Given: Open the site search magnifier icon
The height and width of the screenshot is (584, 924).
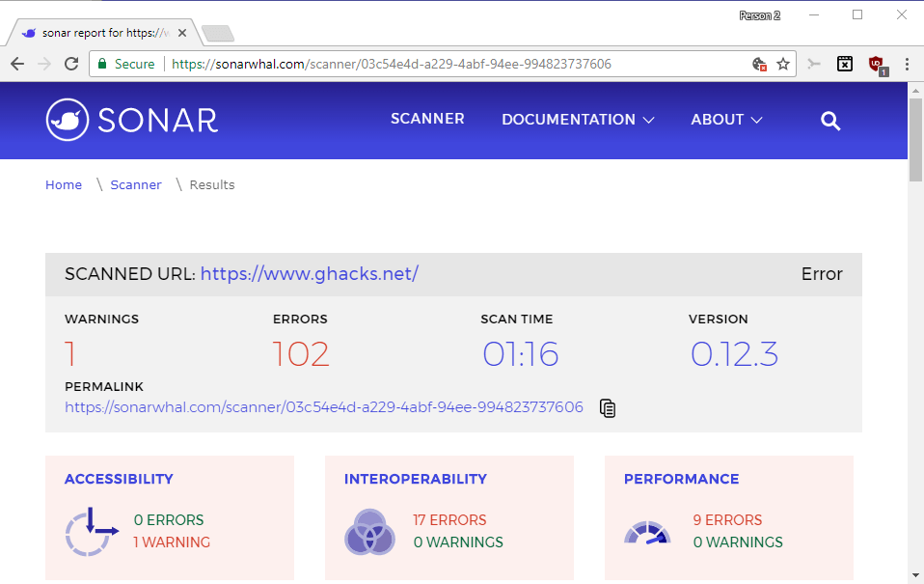Looking at the screenshot, I should [830, 121].
